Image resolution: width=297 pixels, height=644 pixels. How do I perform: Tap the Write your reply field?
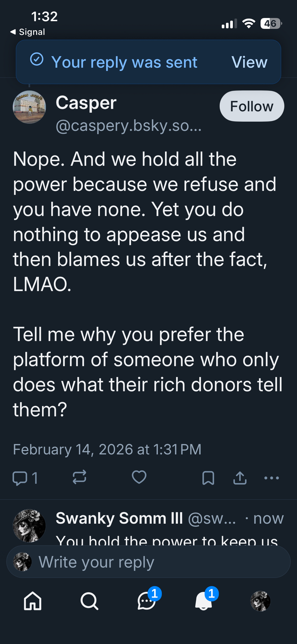[148, 562]
